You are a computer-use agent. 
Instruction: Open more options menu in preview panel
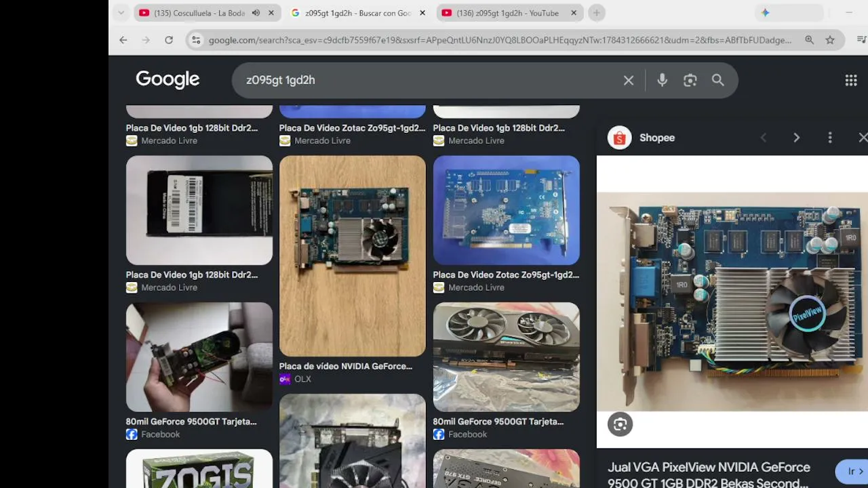tap(830, 138)
